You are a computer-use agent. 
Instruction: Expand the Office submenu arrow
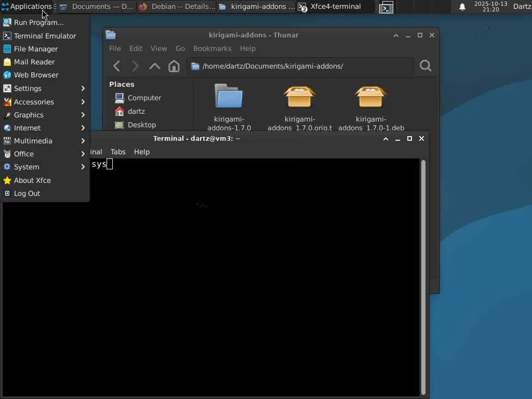(x=83, y=154)
